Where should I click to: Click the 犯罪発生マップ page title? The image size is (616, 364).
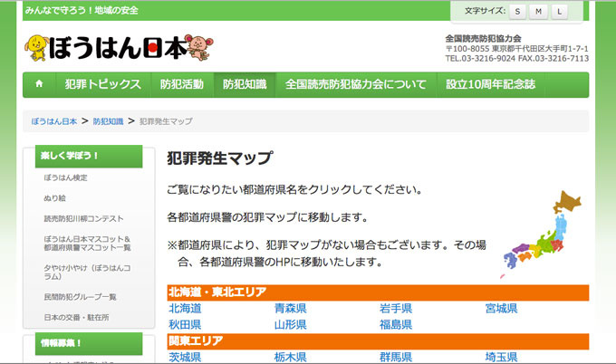219,158
